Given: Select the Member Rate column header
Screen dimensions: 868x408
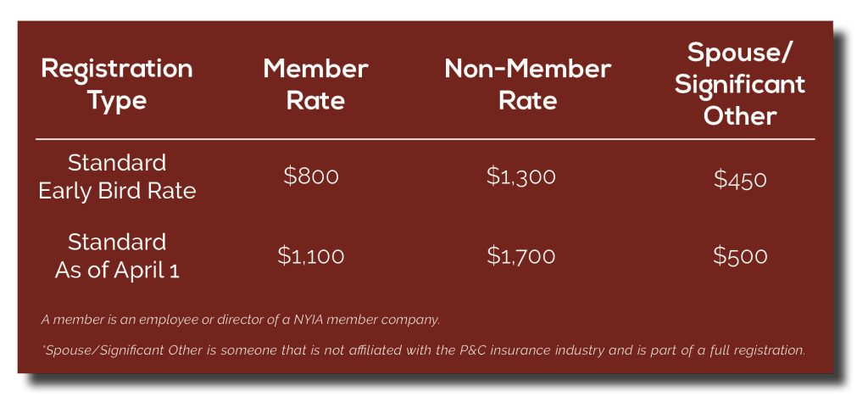Looking at the screenshot, I should tap(316, 85).
